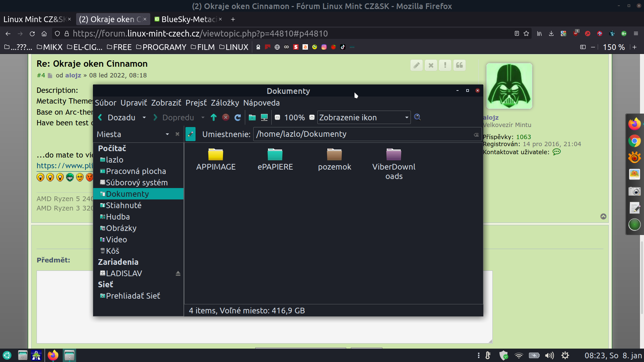644x362 pixels.
Task: Click the up-arrow parent folder icon
Action: [214, 117]
